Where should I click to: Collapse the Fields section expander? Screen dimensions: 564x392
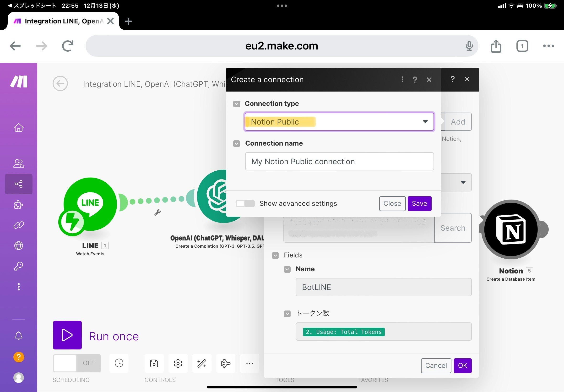275,256
